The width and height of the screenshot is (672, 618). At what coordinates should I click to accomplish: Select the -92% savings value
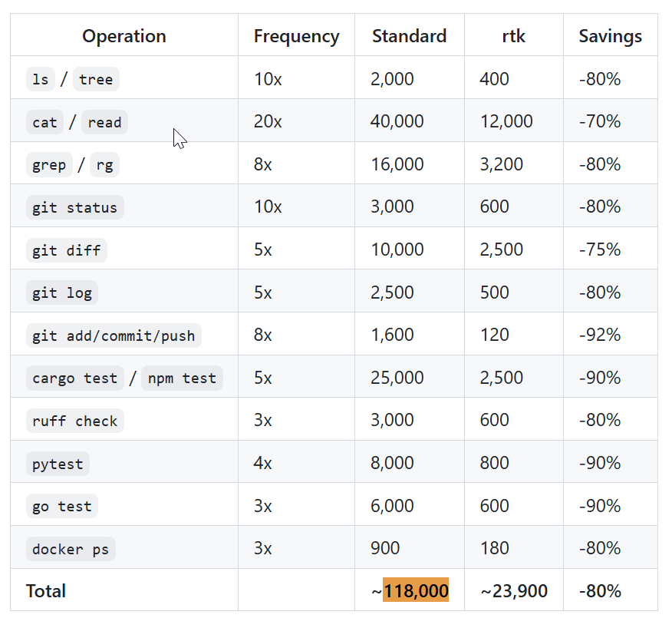pos(599,335)
